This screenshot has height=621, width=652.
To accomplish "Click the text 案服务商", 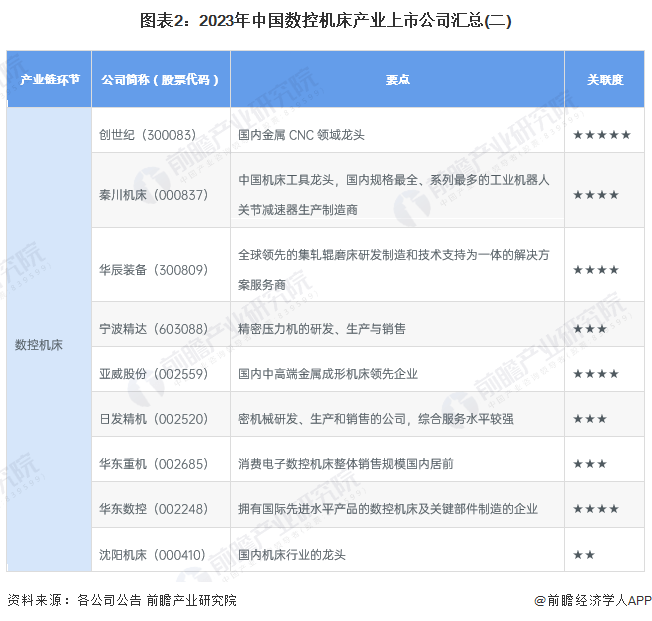I will click(x=262, y=285).
